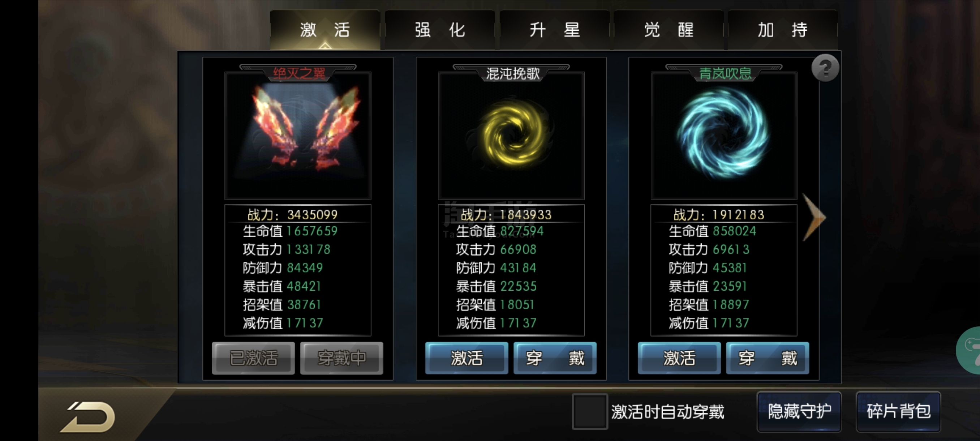The height and width of the screenshot is (441, 980).
Task: Open the 碎片背包 button
Action: (x=898, y=411)
